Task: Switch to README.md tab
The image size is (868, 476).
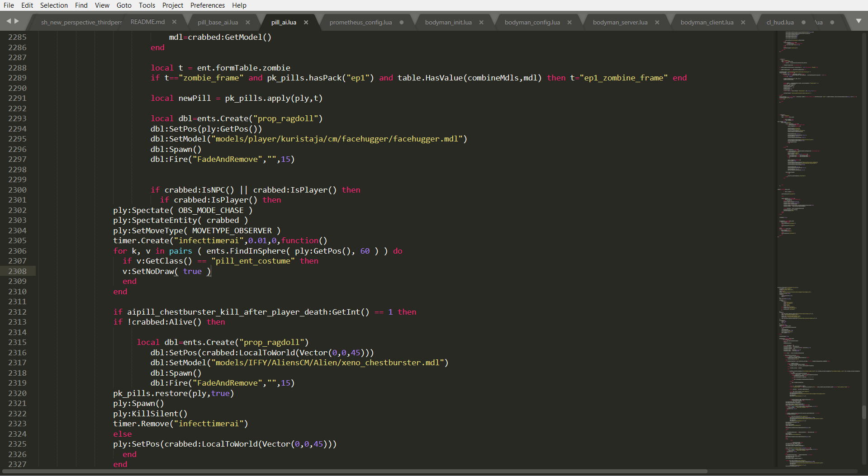Action: (x=147, y=22)
